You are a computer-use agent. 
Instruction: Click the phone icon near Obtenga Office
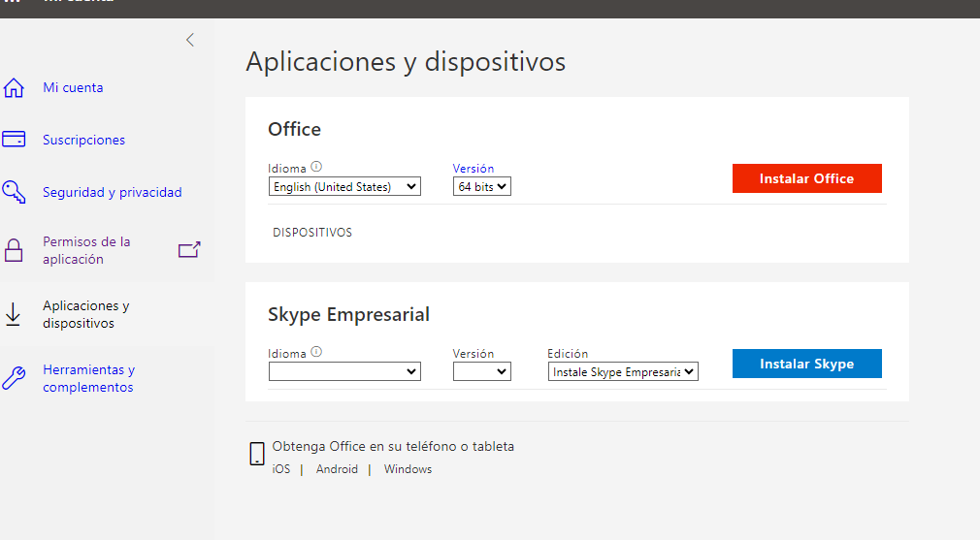tap(257, 454)
